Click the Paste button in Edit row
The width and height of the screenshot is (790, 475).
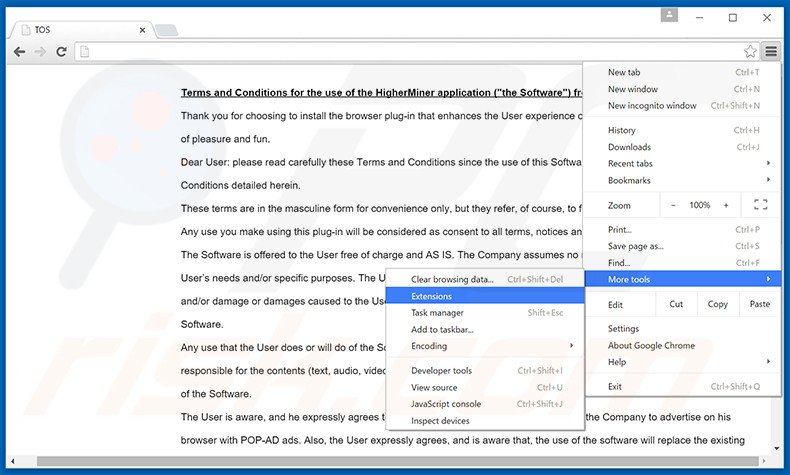759,304
